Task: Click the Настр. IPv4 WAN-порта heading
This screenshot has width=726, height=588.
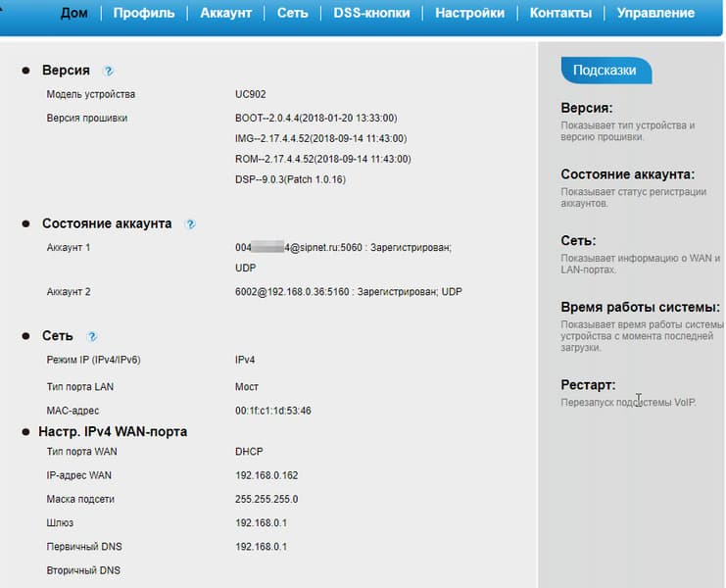Action: (113, 431)
